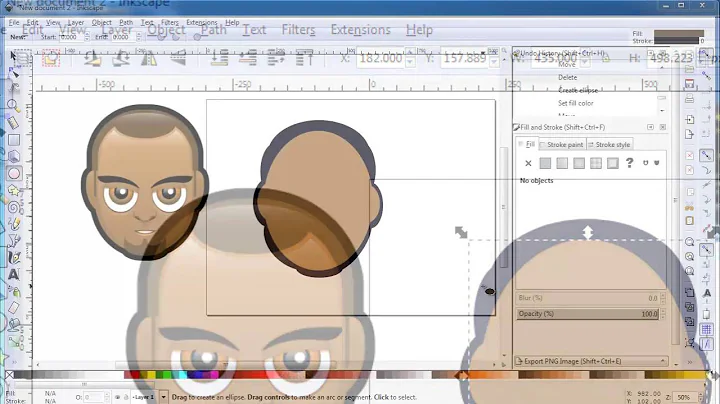This screenshot has height=404, width=720.
Task: Click the zoom 50% input field
Action: [x=686, y=397]
